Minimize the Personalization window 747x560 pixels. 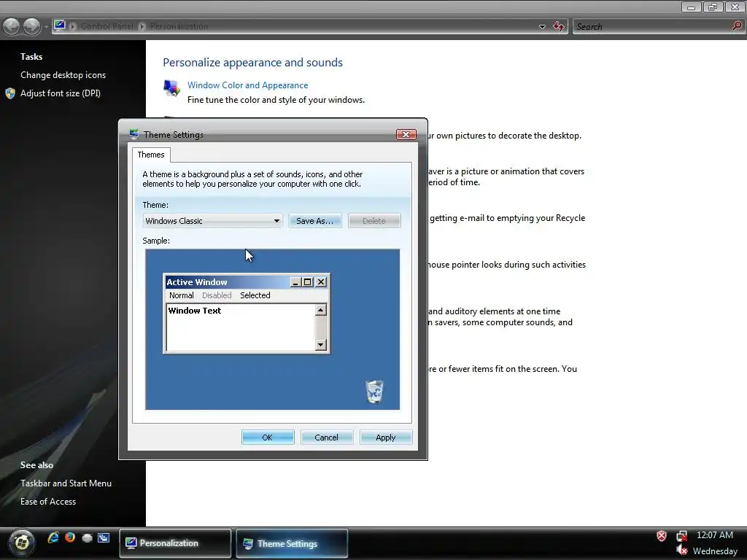tap(691, 7)
